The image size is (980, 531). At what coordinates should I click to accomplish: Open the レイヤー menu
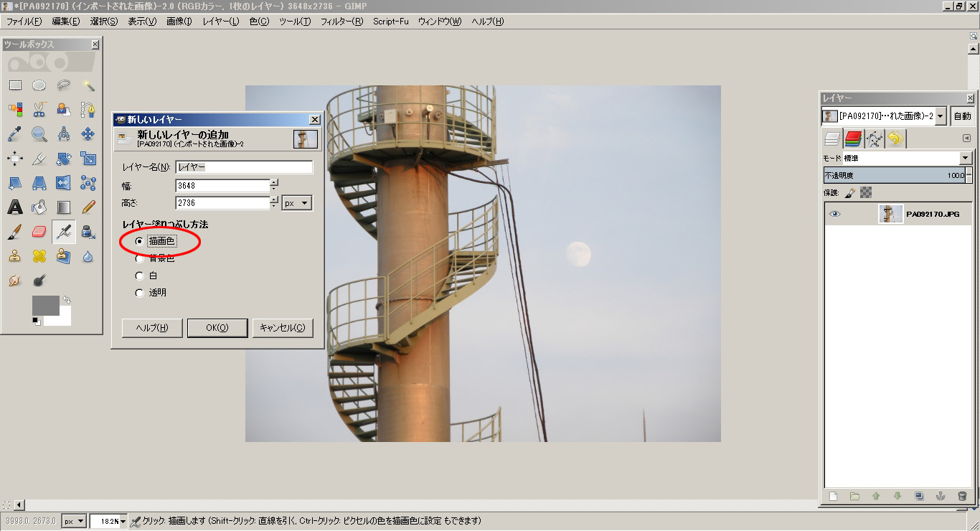pos(221,22)
